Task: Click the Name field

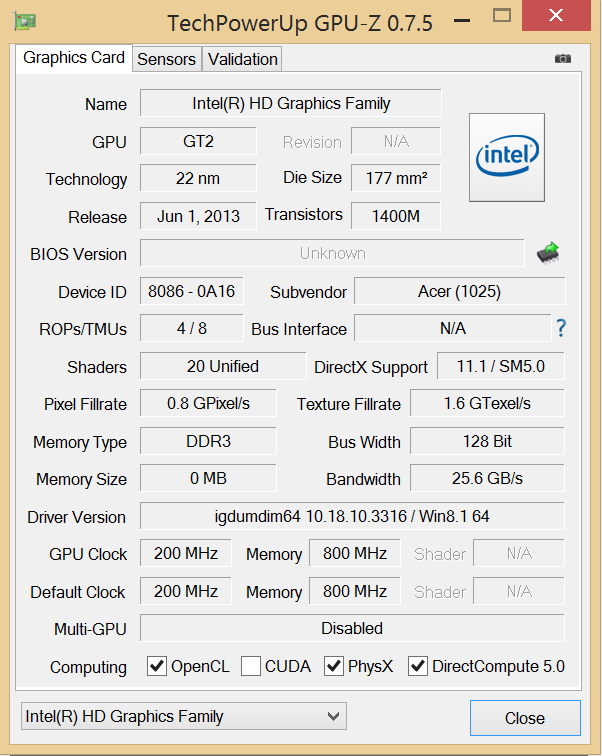Action: (x=290, y=103)
